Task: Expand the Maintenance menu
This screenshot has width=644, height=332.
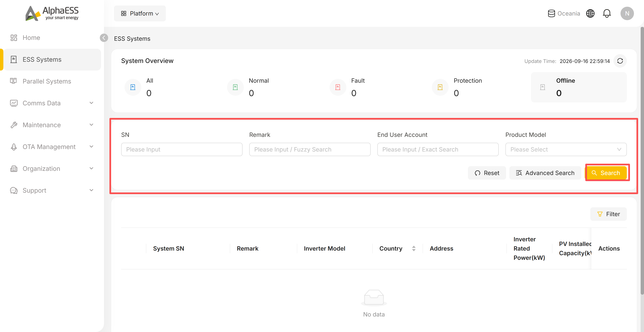Action: (52, 125)
